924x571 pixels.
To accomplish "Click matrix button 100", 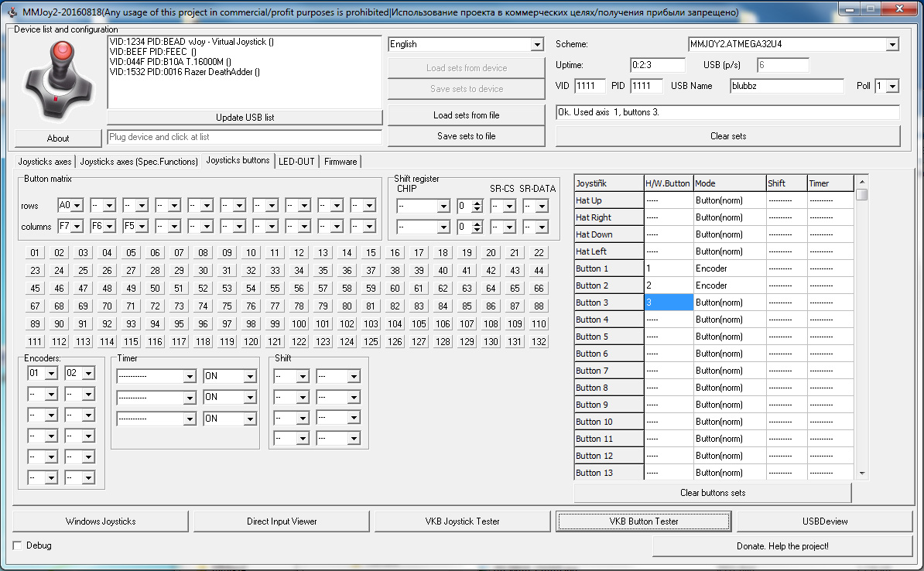I will 299,323.
